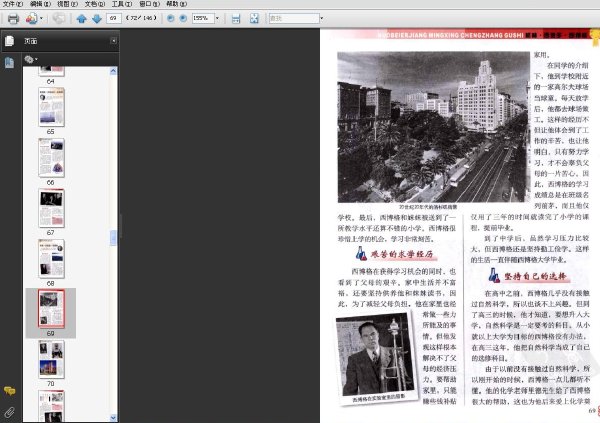
Task: Select the page 65 thumbnail
Action: pyautogui.click(x=51, y=107)
